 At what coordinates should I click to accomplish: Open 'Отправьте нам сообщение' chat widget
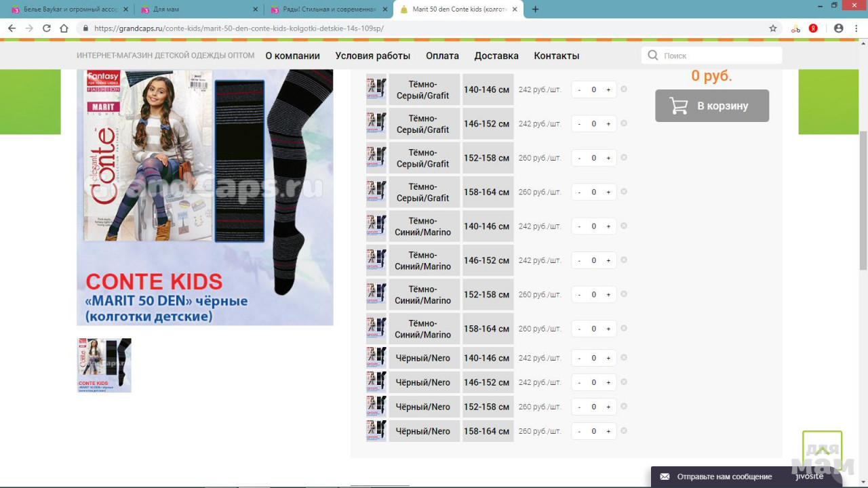click(x=724, y=476)
